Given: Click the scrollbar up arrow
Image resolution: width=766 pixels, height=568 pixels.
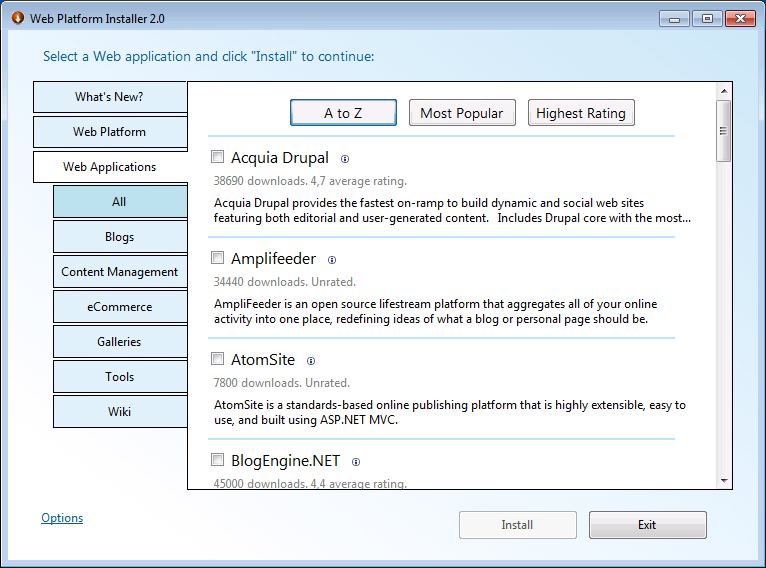Looking at the screenshot, I should pyautogui.click(x=724, y=91).
